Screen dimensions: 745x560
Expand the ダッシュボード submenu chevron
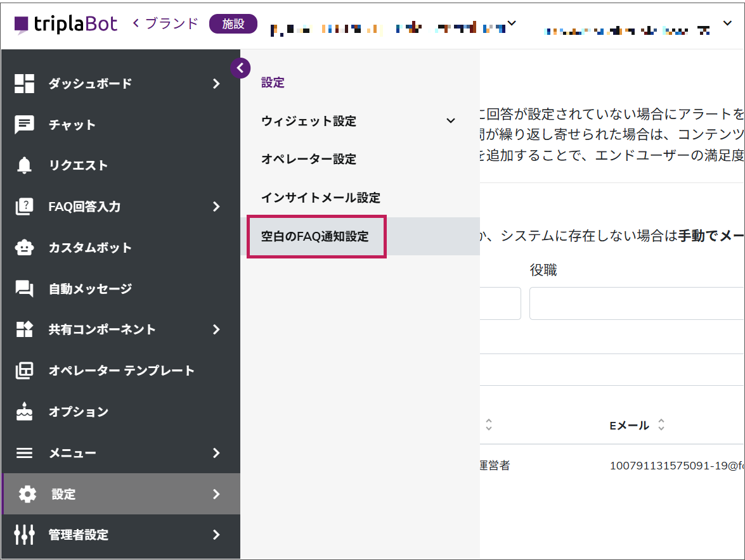[x=217, y=84]
